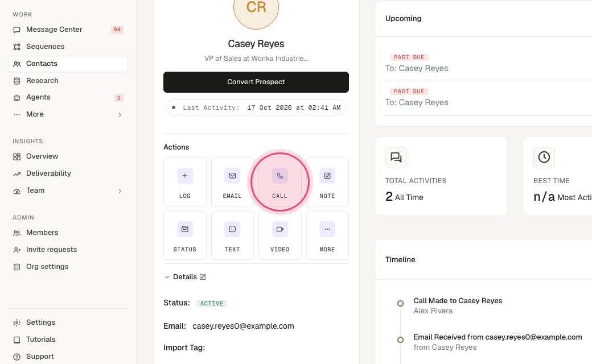Add a NOTE via action tile

pyautogui.click(x=327, y=182)
